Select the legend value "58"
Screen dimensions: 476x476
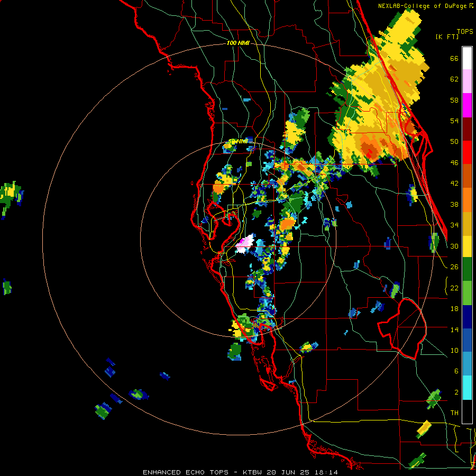coord(454,100)
